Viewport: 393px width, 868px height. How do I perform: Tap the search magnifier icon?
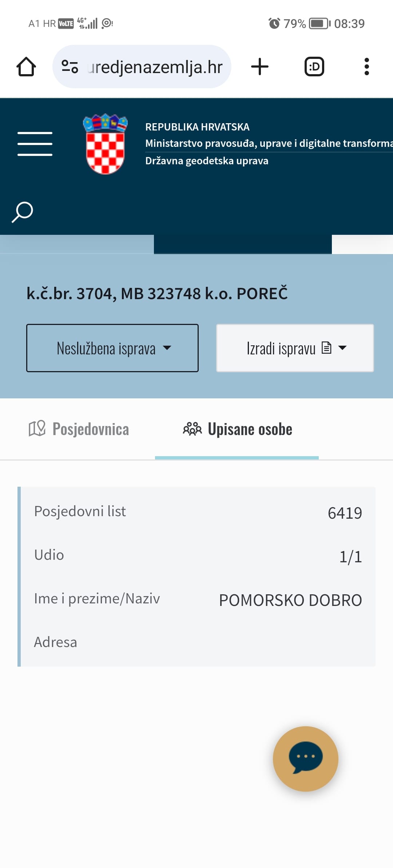[x=23, y=212]
